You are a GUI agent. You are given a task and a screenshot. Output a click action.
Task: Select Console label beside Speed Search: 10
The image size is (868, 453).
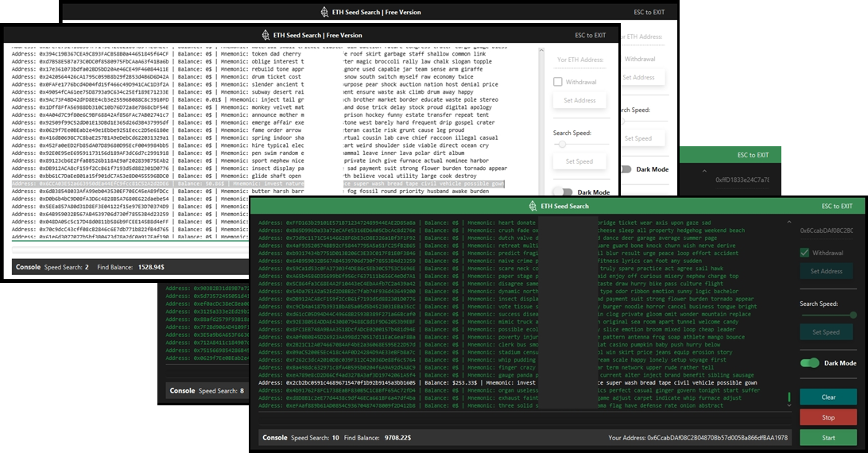[275, 438]
